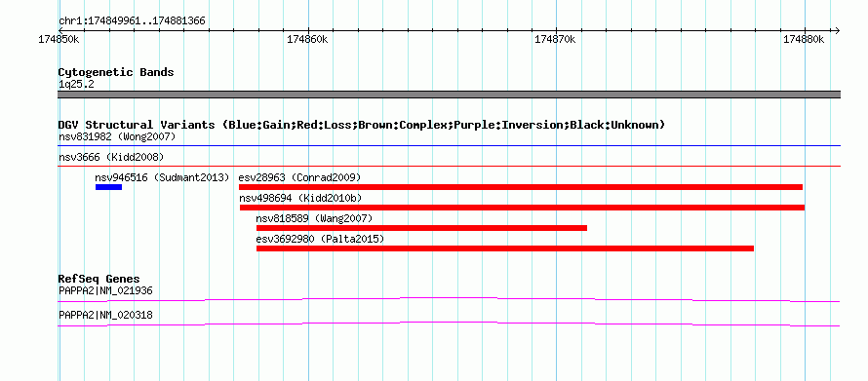Click the 174850k ruler label

click(59, 39)
